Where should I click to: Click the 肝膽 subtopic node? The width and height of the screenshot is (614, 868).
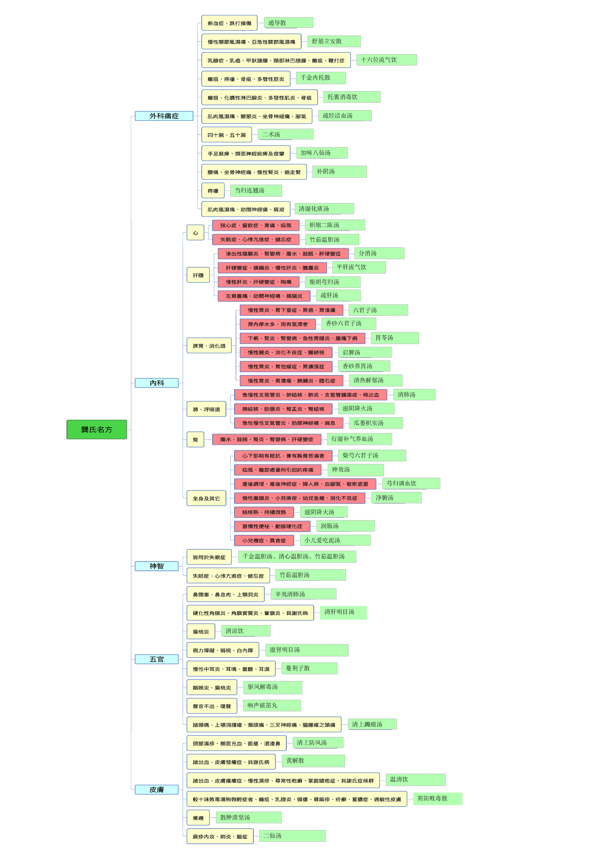[198, 275]
